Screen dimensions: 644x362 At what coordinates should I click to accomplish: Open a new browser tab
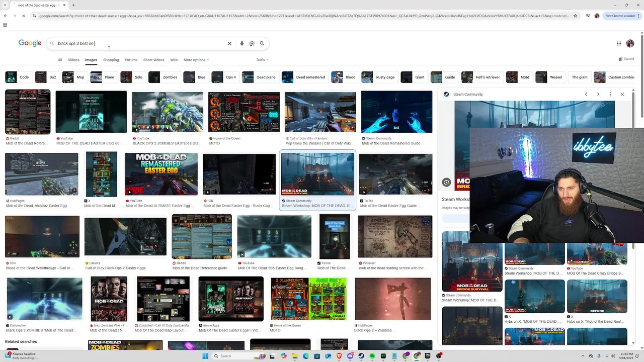(x=73, y=5)
